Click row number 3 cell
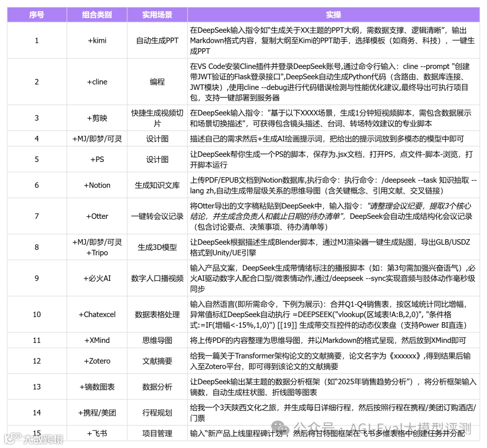The height and width of the screenshot is (448, 487). pos(37,118)
